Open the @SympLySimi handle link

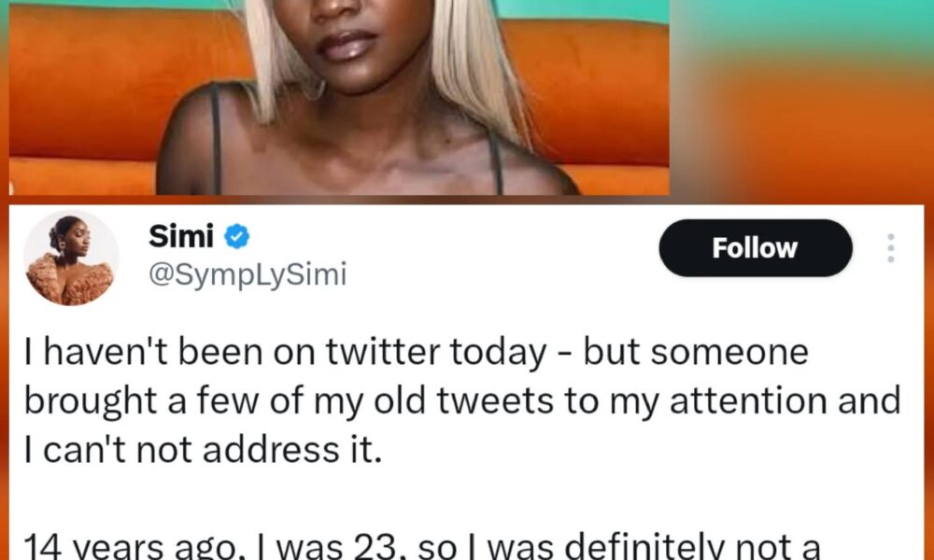(248, 275)
